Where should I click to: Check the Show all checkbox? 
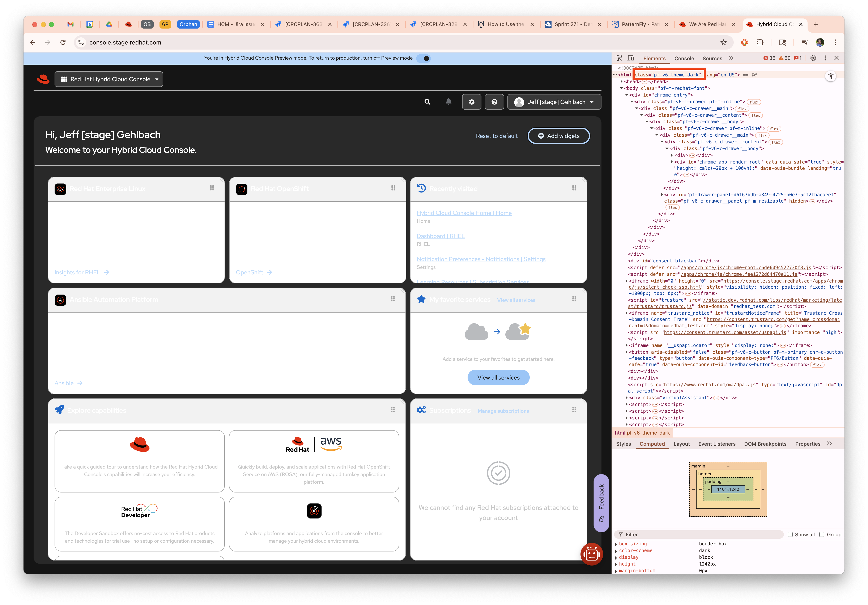pos(790,534)
